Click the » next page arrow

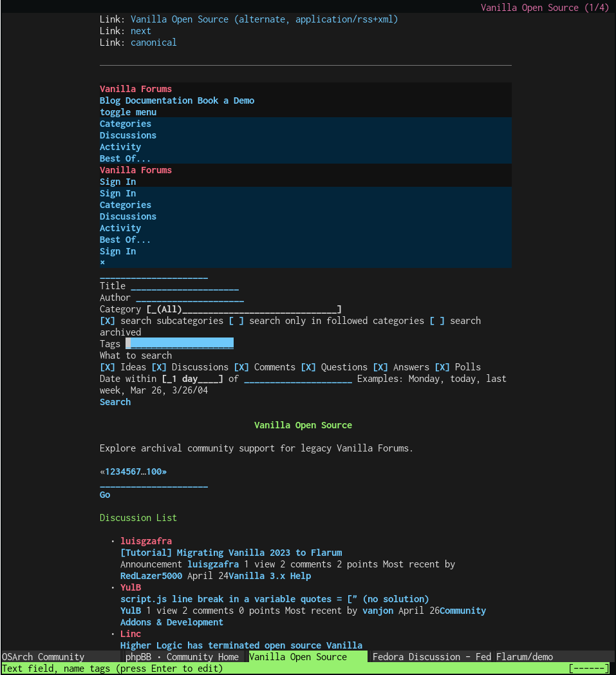(x=164, y=472)
